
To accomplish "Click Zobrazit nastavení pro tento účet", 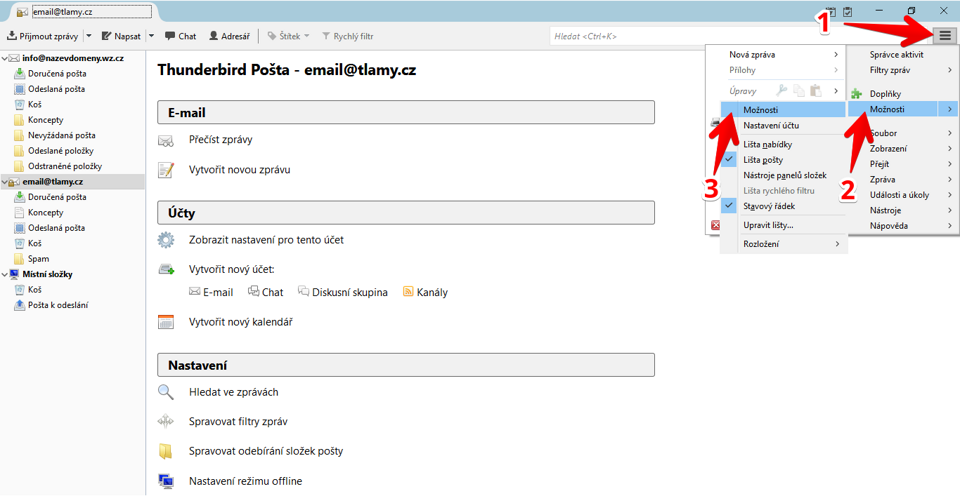I will coord(266,240).
